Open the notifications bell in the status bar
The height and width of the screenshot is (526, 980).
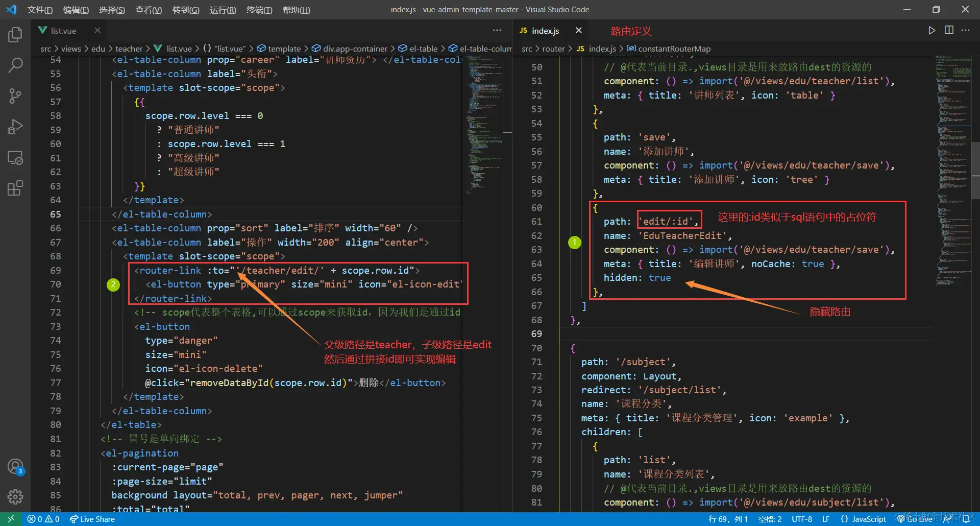pos(966,519)
